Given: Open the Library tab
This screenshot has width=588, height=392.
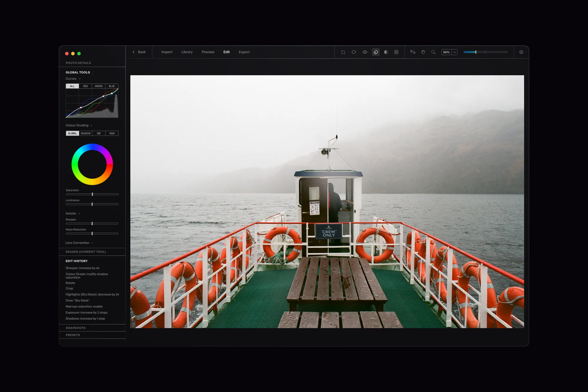Looking at the screenshot, I should (x=187, y=52).
